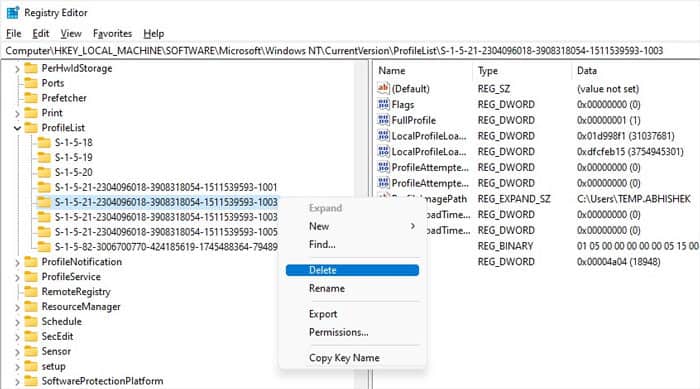Expand the Print key chevron
This screenshot has height=389, width=700.
coord(17,114)
